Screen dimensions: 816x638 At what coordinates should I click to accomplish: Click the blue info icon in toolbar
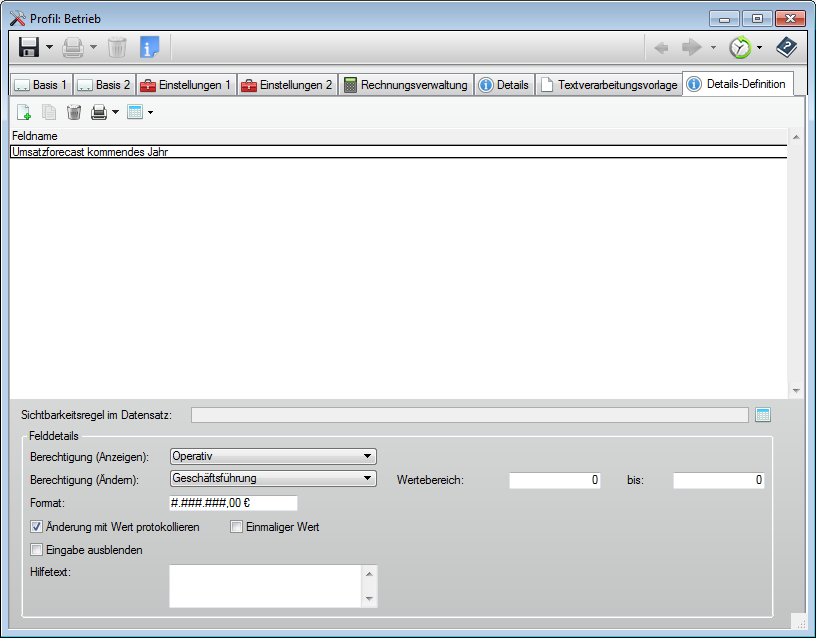click(x=149, y=47)
